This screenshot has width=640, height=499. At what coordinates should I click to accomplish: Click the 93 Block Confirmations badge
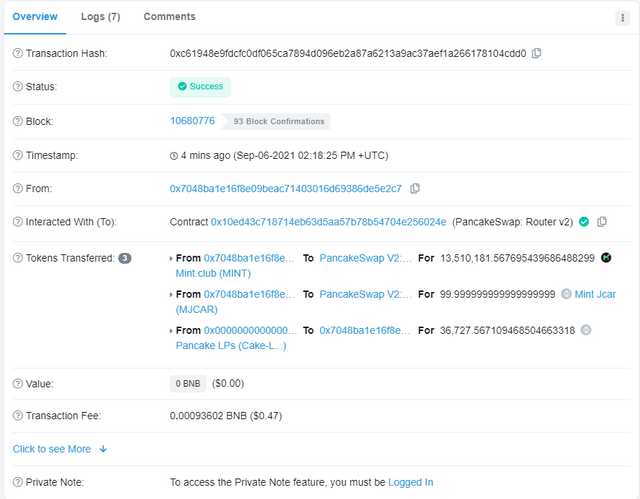pyautogui.click(x=276, y=121)
